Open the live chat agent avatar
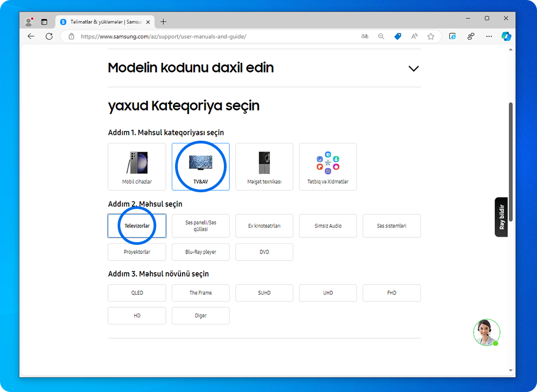Viewport: 537px width, 392px height. 487,332
